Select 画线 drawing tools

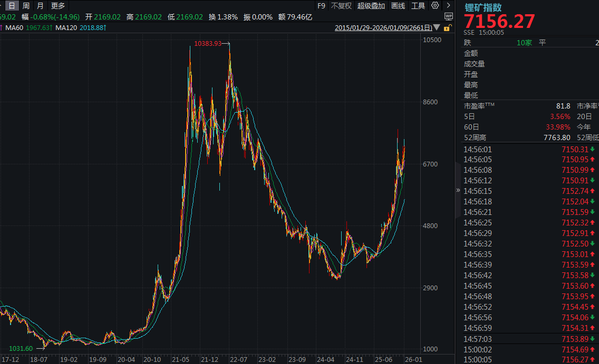point(398,6)
